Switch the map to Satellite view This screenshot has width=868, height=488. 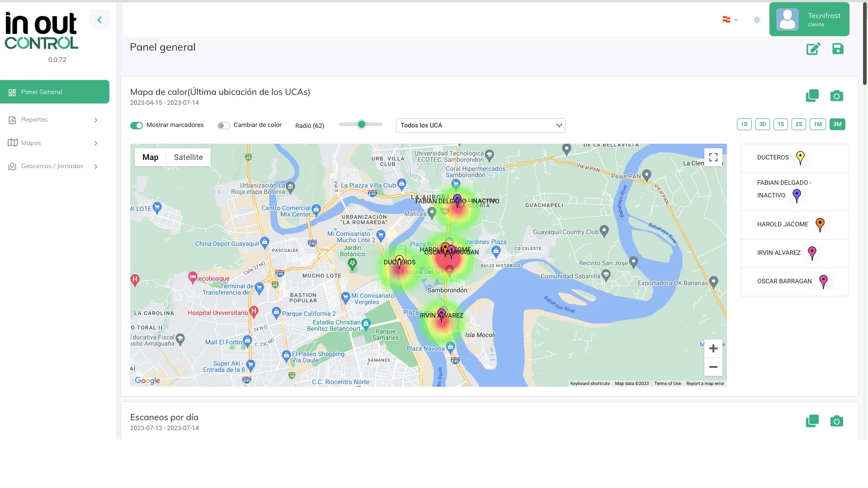pyautogui.click(x=189, y=157)
